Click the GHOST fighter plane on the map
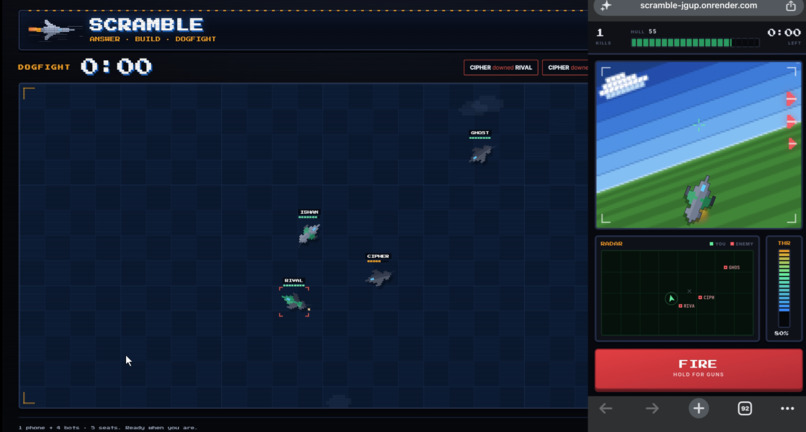 pos(481,153)
